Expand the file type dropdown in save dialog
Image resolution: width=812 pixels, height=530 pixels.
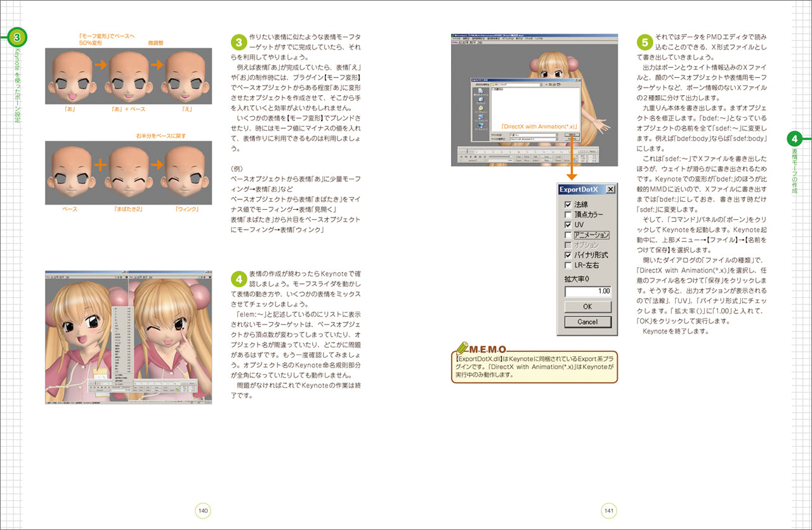point(557,140)
